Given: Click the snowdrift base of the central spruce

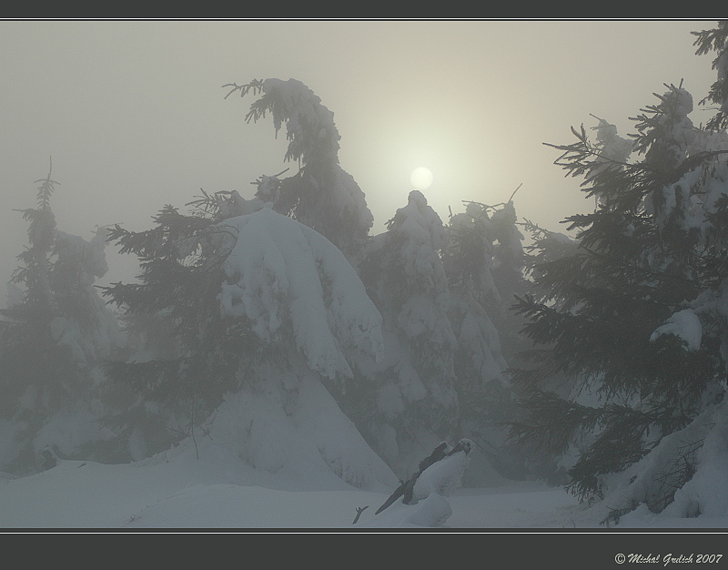Looking at the screenshot, I should [291, 437].
